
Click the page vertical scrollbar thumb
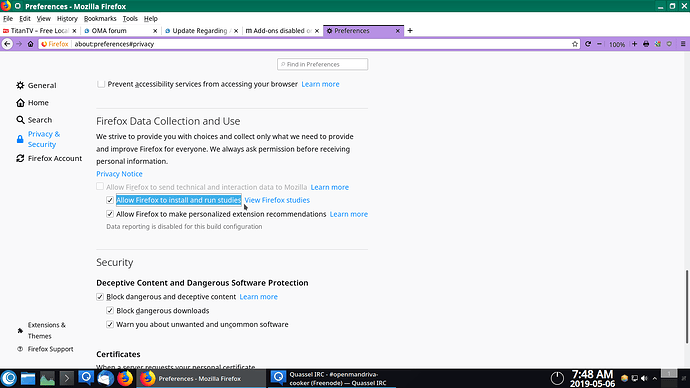coord(687,307)
